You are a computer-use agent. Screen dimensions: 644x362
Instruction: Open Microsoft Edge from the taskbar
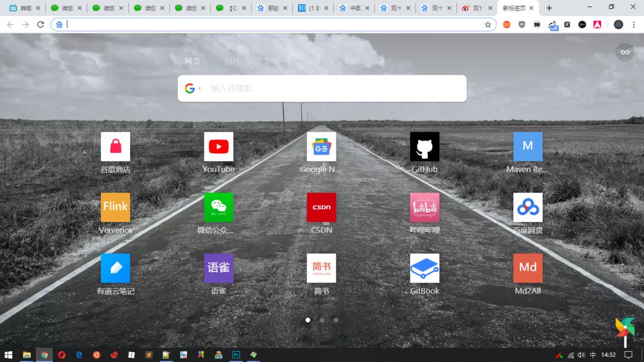[x=79, y=355]
